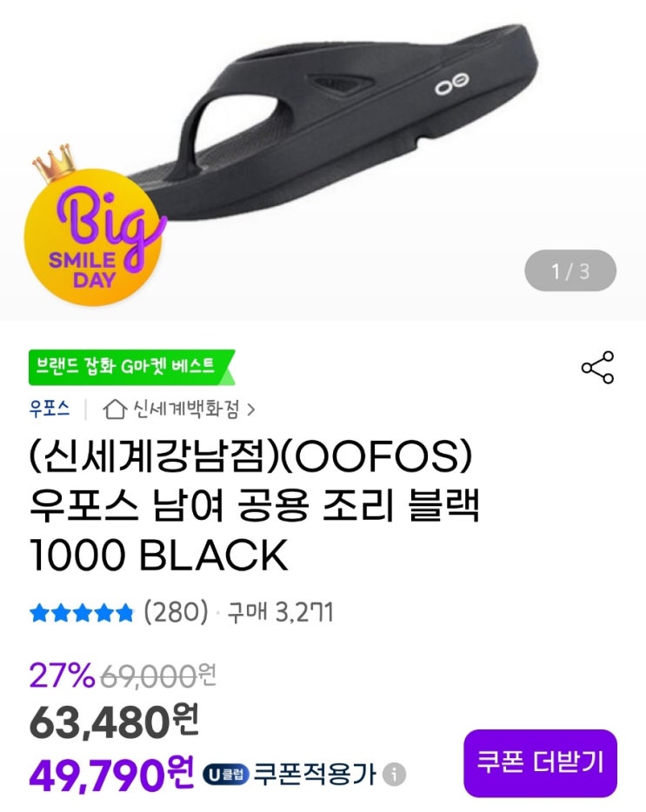Tap the 쿠폰적용가 label
Viewport: 646px width, 812px height.
coord(315,775)
